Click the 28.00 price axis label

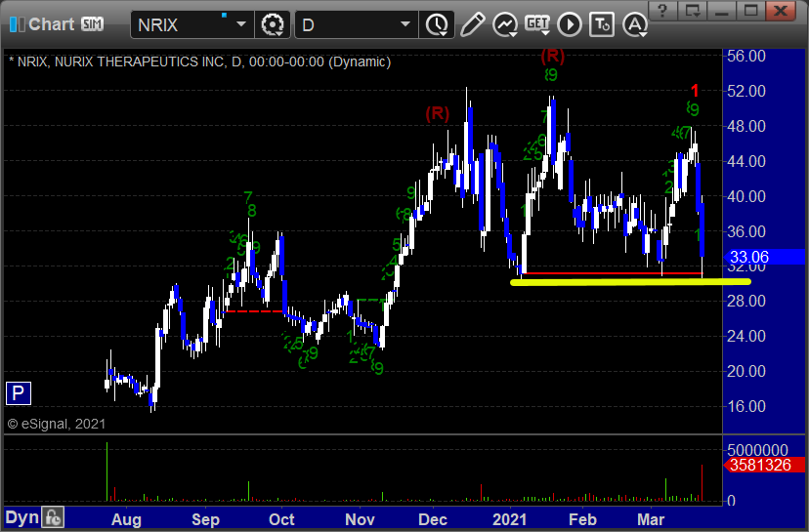coord(746,301)
